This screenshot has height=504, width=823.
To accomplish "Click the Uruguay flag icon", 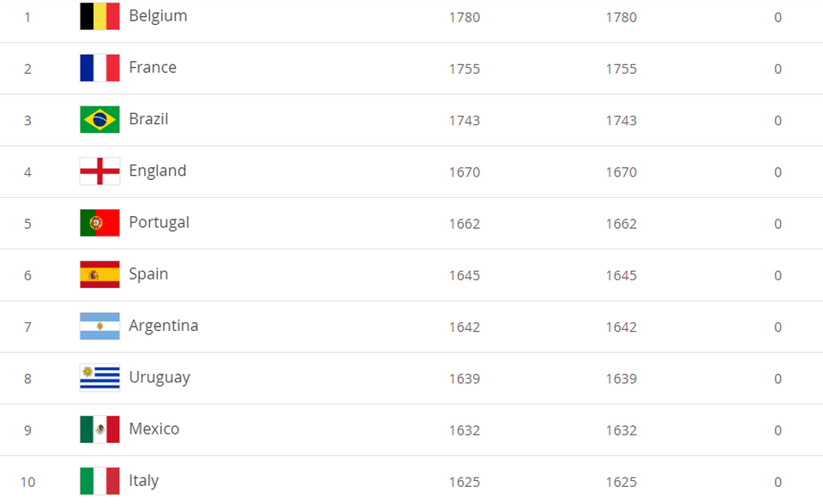I will tap(99, 377).
